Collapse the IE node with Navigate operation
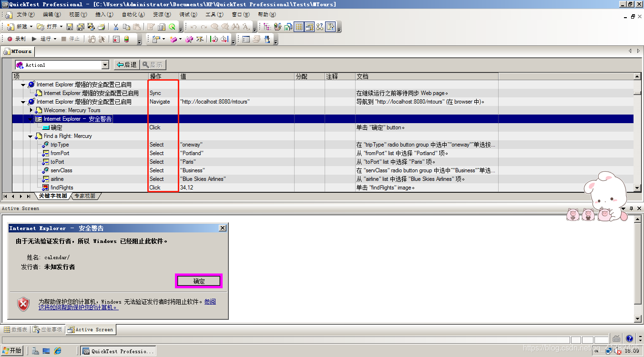The width and height of the screenshot is (644, 357). (x=23, y=102)
